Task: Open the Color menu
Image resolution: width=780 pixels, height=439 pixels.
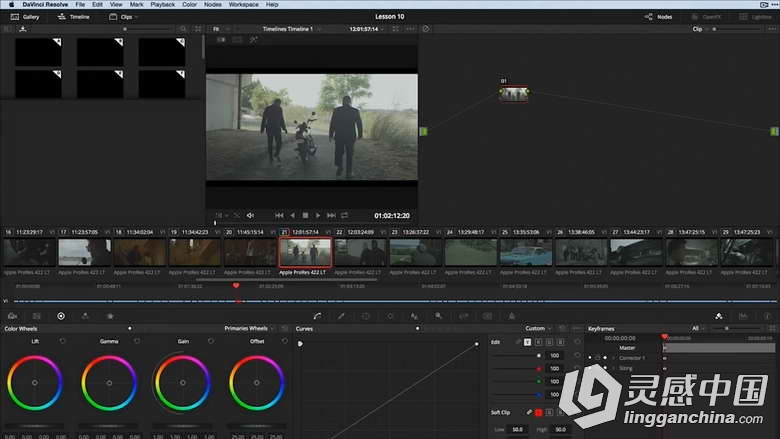Action: [190, 4]
